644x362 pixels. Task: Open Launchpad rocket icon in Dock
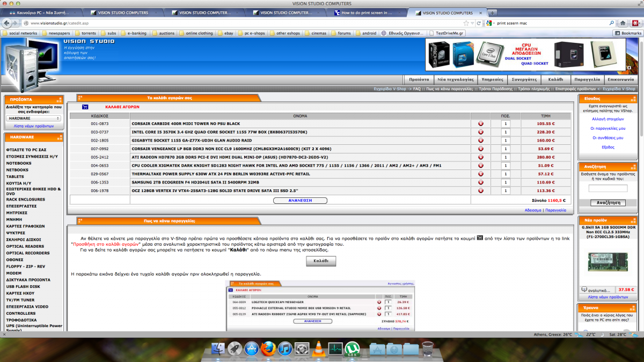[x=235, y=350]
